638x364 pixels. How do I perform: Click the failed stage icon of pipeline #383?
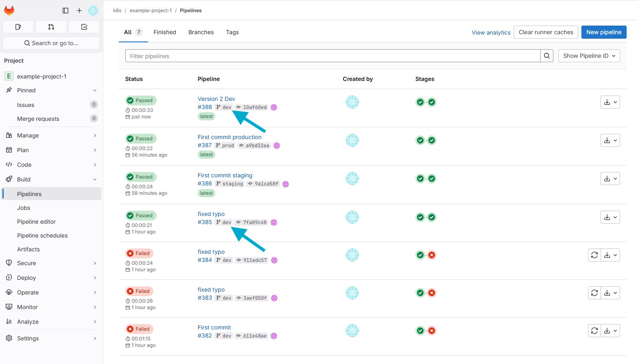pyautogui.click(x=432, y=293)
